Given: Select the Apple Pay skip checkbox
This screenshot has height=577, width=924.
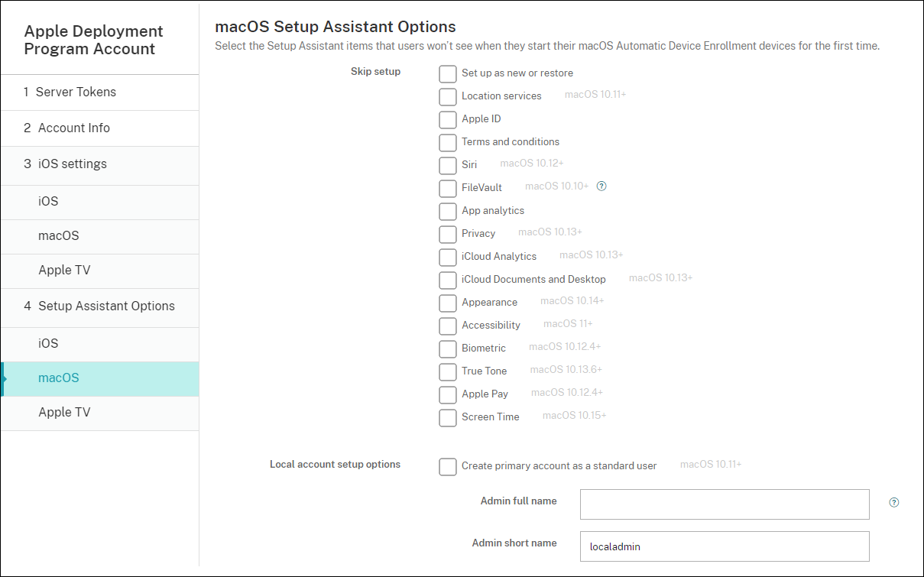Looking at the screenshot, I should click(x=448, y=394).
